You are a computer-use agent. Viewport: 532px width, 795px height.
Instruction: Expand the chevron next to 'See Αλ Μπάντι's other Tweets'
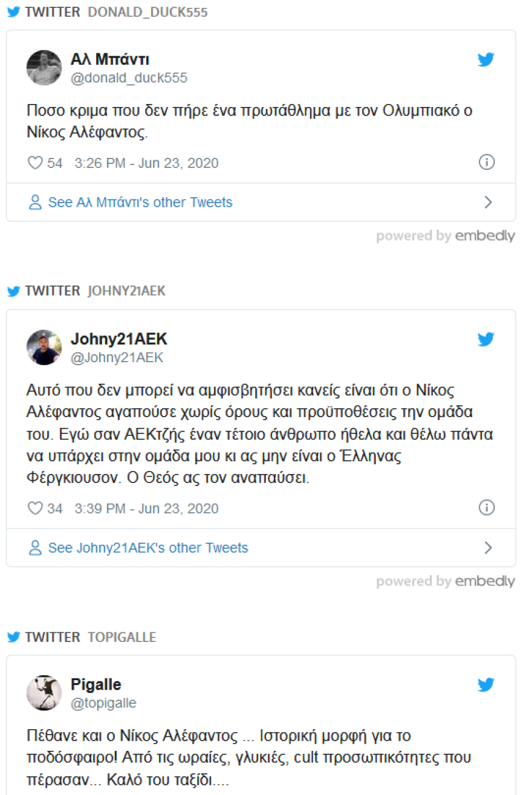point(488,202)
